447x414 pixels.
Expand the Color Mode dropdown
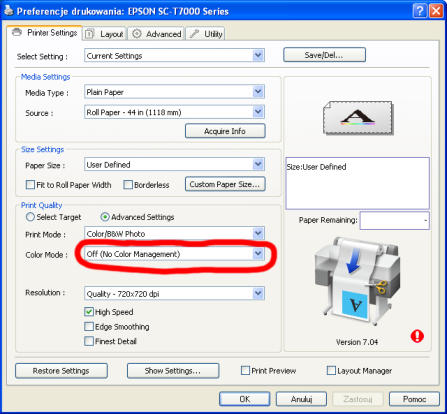click(x=174, y=254)
